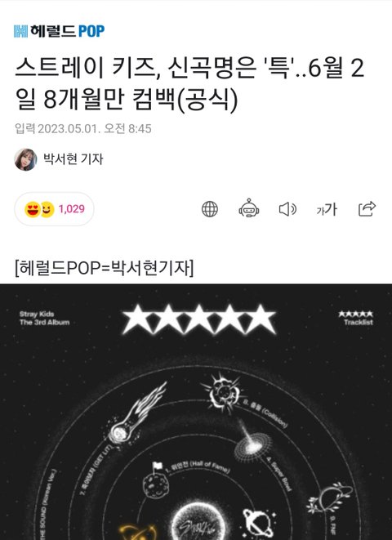Click the Stray Kids logo planet
This screenshot has height=540, width=392.
199,520
